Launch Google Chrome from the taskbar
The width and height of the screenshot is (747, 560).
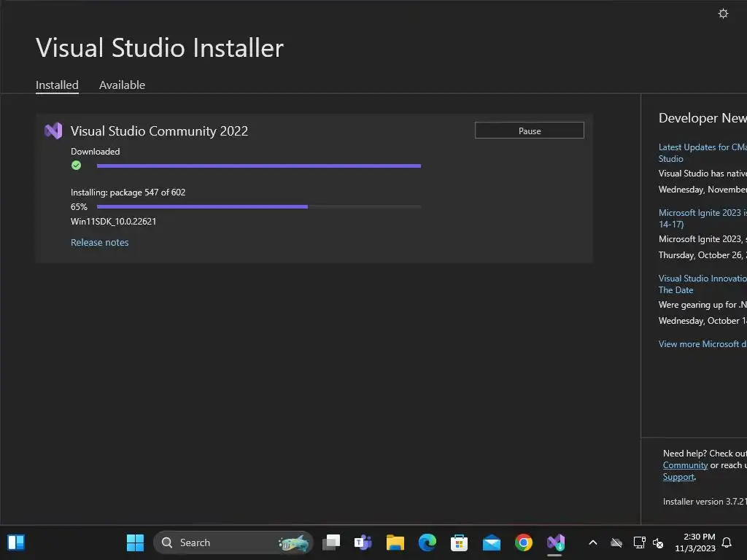(x=524, y=542)
